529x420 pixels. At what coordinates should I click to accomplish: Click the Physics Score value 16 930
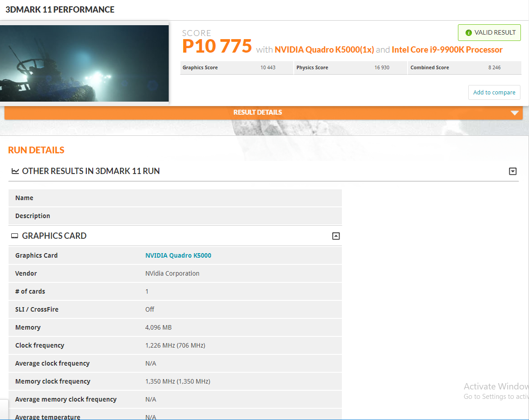click(381, 67)
